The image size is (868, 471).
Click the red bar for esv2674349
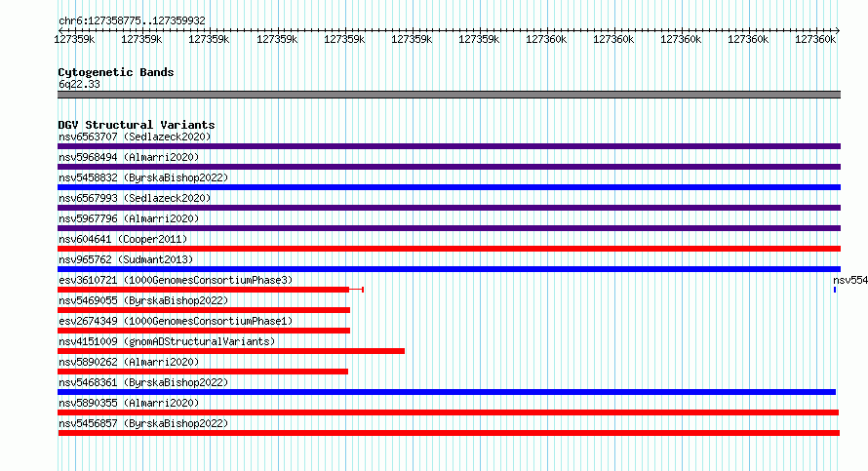tap(204, 331)
